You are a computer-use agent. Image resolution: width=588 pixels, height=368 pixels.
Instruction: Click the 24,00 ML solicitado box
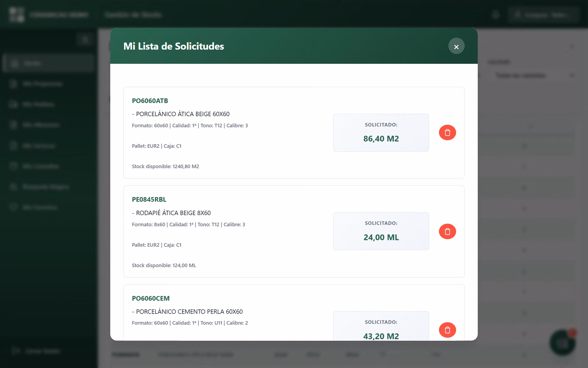(381, 231)
